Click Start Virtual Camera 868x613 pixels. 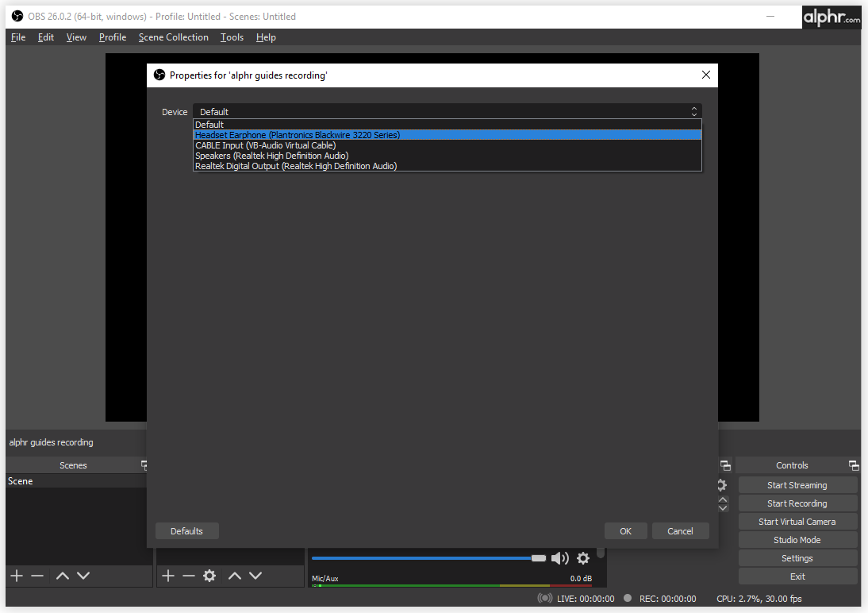797,522
